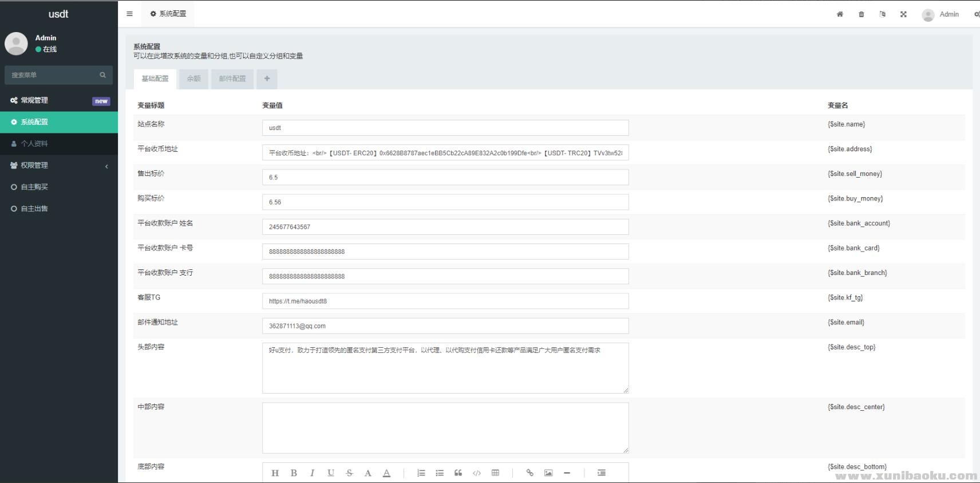980x483 pixels.
Task: Toggle sidebar with the hamburger icon
Action: point(129,14)
